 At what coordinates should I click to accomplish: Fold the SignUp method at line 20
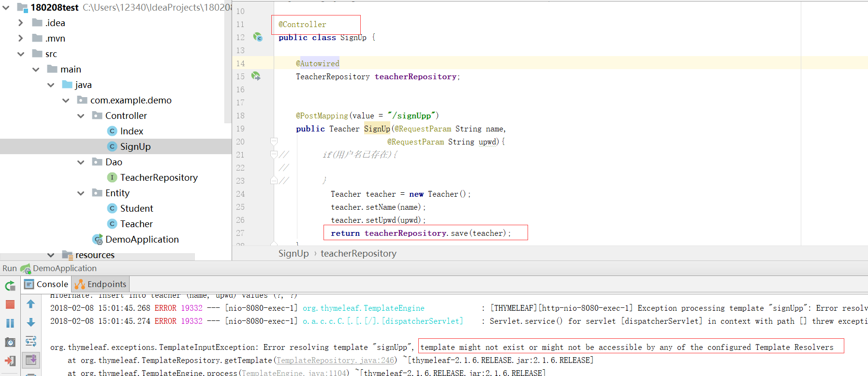pos(274,141)
